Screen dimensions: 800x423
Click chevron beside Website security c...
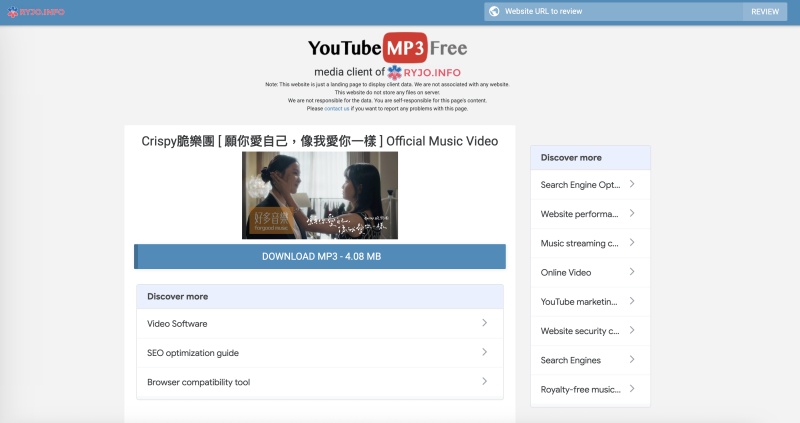tap(632, 330)
